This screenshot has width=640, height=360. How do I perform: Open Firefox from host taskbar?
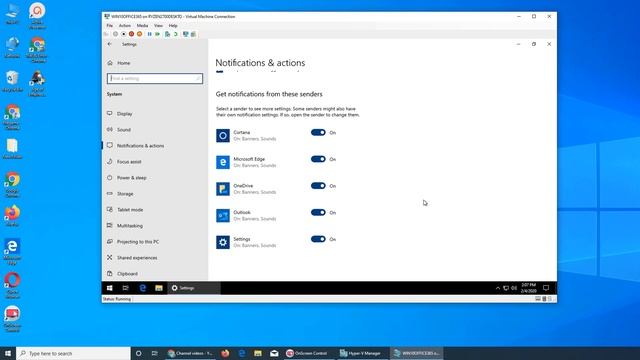(x=225, y=353)
